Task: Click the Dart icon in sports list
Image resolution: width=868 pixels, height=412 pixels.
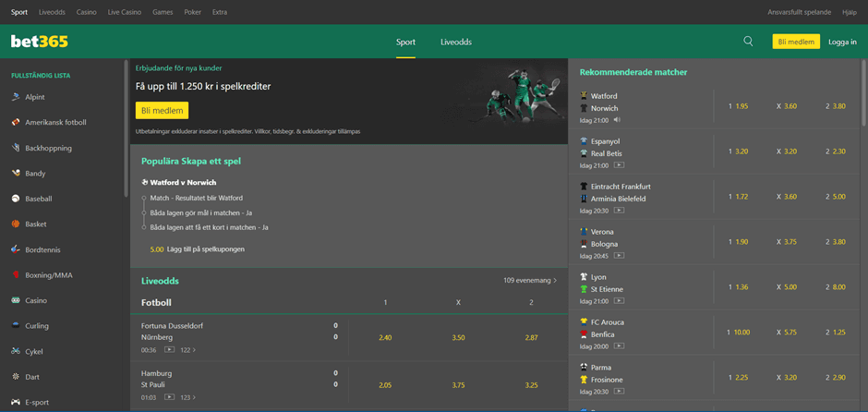Action: tap(16, 377)
